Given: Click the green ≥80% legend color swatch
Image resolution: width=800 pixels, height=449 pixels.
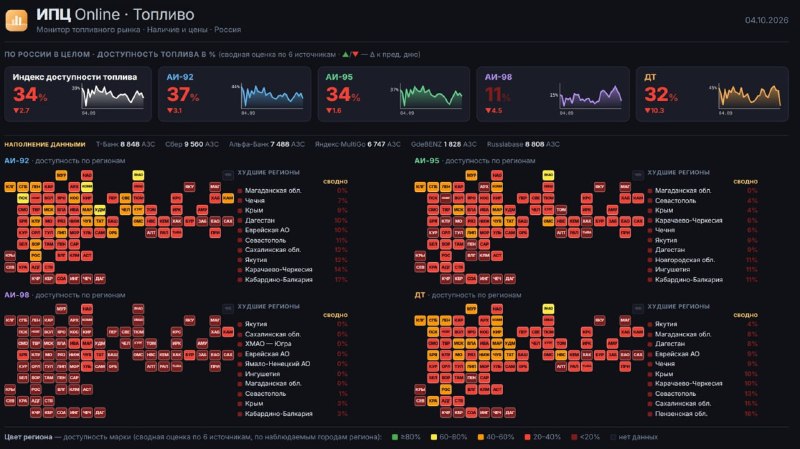Looking at the screenshot, I should click(394, 437).
